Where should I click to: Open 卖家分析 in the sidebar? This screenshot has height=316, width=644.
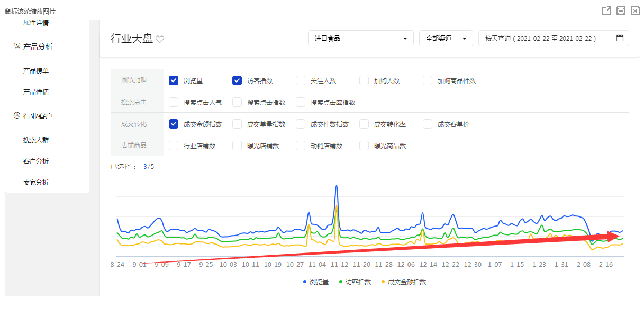click(36, 183)
